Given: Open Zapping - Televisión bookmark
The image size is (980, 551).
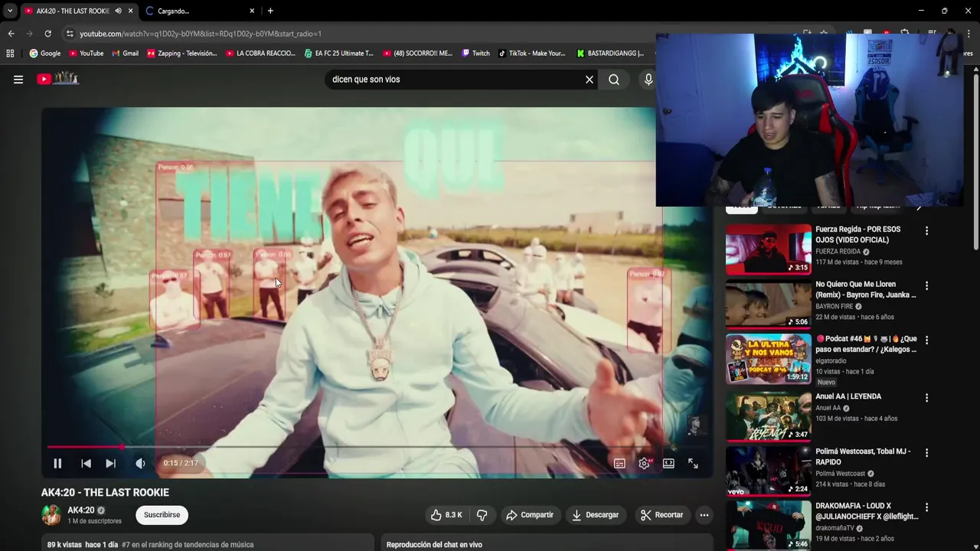Looking at the screenshot, I should 181,54.
